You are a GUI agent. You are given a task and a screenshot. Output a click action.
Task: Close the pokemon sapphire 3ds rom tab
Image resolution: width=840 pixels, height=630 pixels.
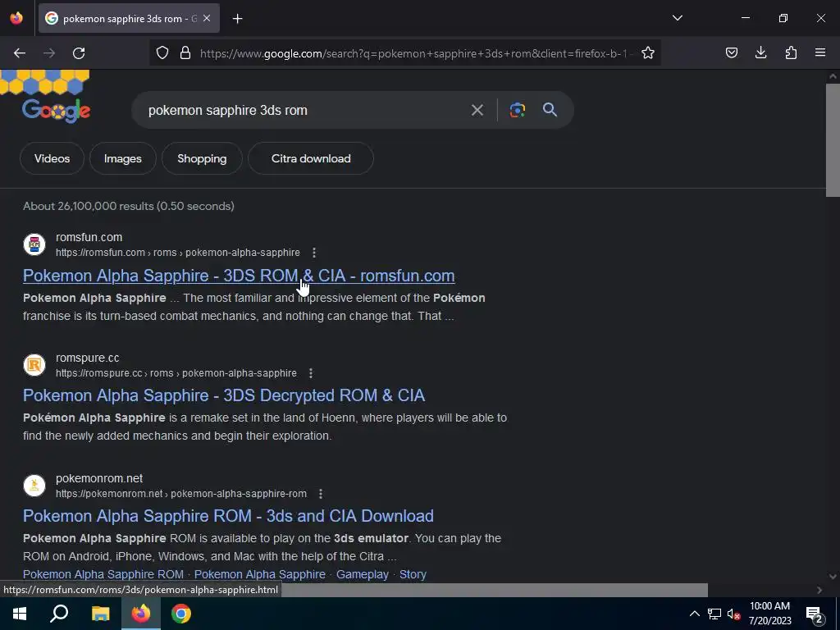click(207, 18)
